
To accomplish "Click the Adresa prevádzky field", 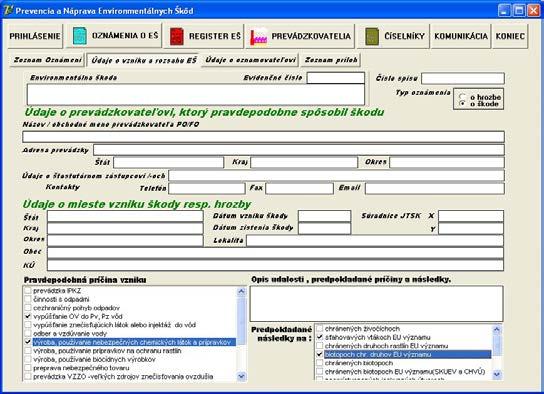I will (x=299, y=150).
